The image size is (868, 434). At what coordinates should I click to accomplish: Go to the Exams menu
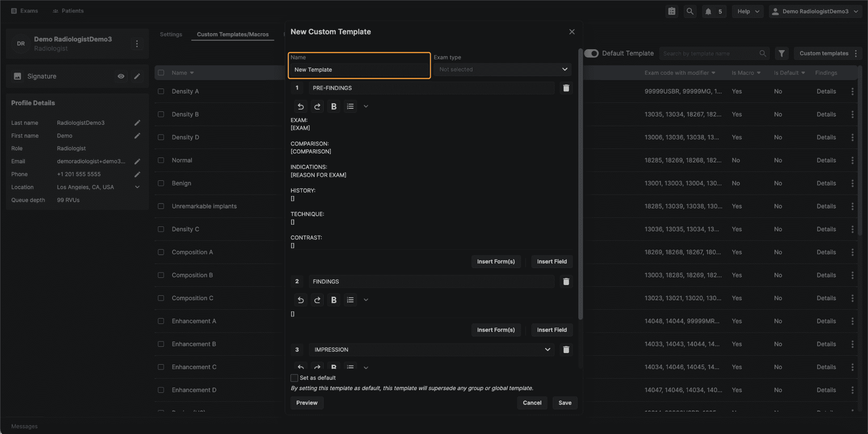click(x=25, y=11)
